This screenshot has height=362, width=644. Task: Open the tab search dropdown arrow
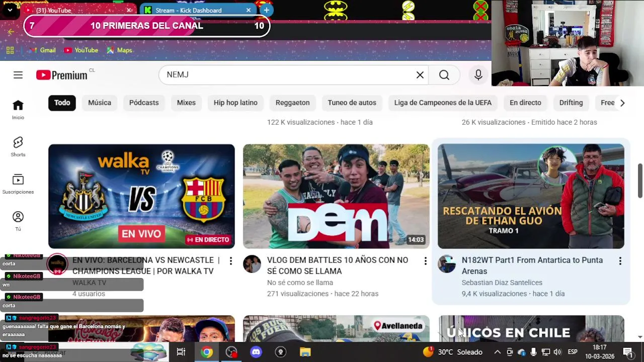pyautogui.click(x=10, y=10)
